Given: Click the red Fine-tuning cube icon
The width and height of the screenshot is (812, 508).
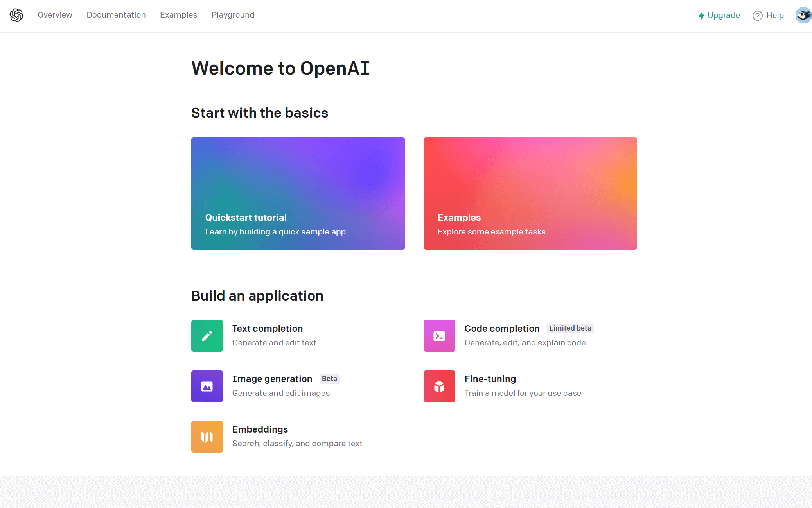Looking at the screenshot, I should pos(439,386).
